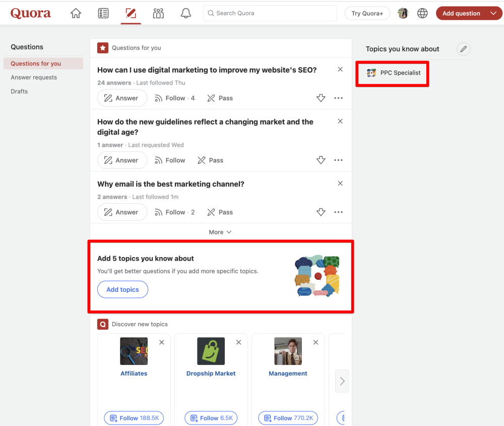Click the Add question button

pyautogui.click(x=461, y=13)
